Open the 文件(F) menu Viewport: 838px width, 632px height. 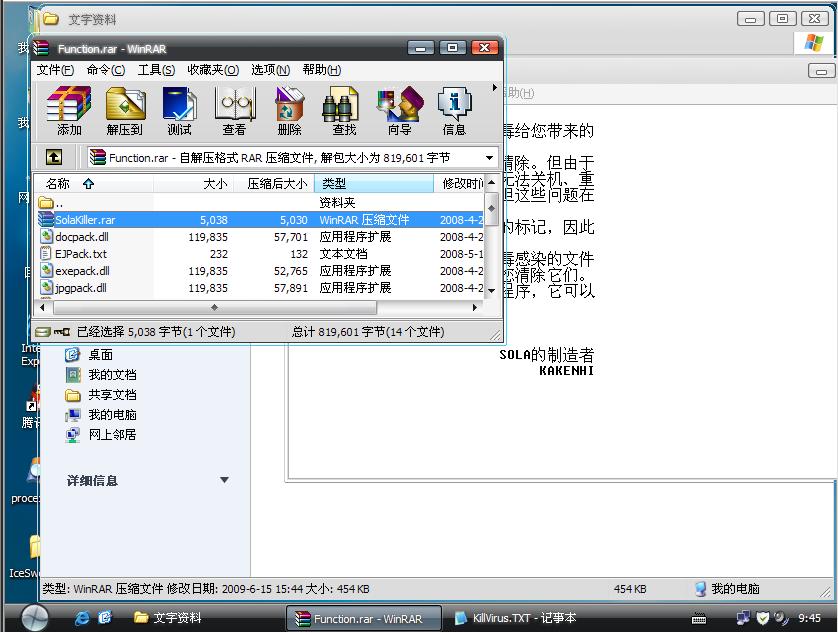(55, 70)
